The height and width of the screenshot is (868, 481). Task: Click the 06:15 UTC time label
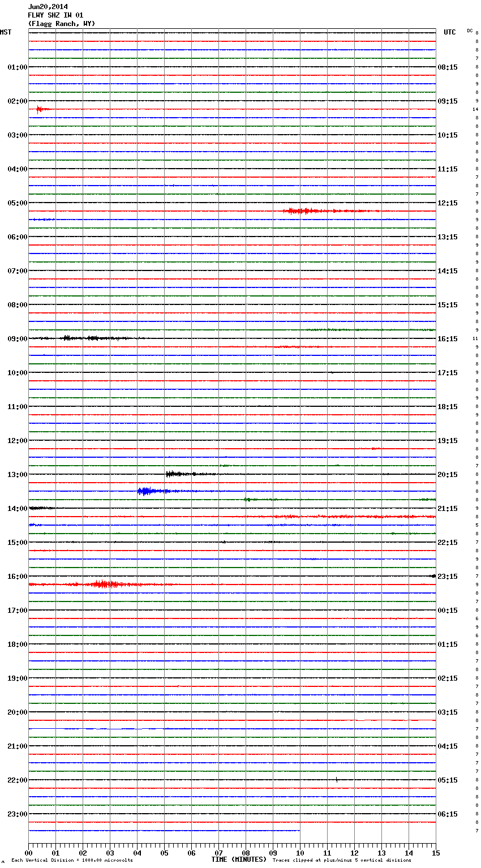point(448,814)
